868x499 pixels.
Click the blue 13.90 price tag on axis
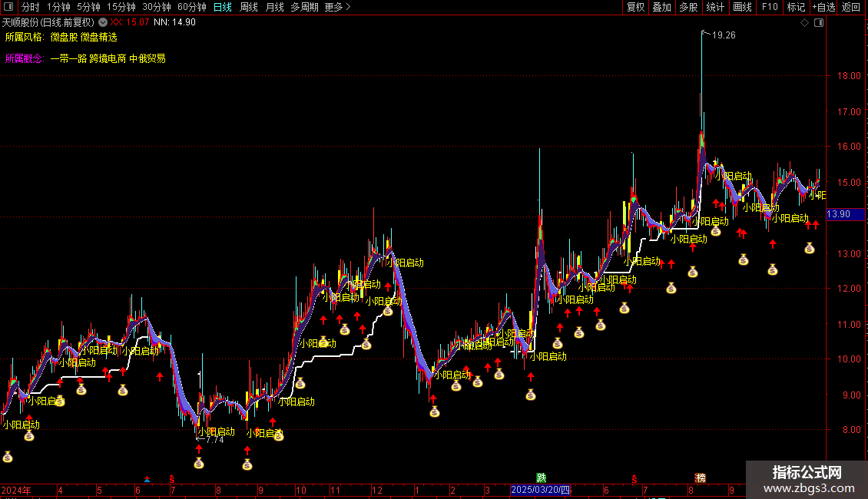click(x=845, y=214)
